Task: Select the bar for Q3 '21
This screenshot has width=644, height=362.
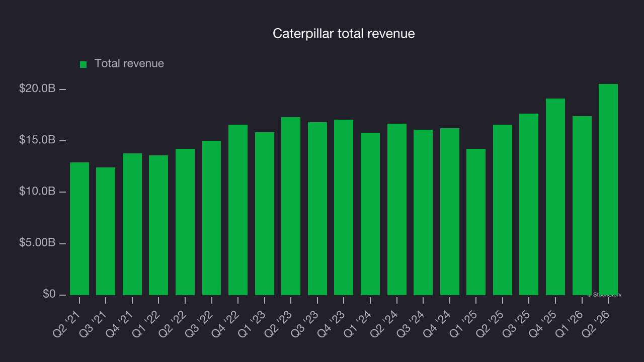Action: tap(106, 231)
